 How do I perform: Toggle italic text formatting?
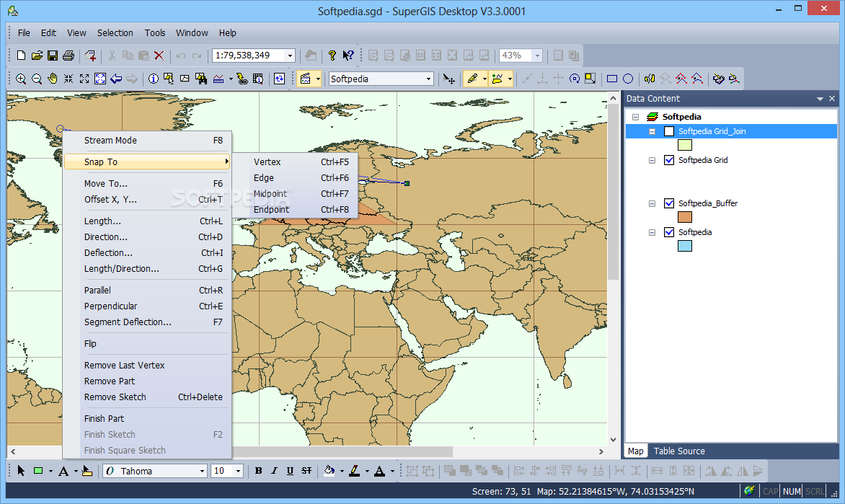tap(274, 471)
